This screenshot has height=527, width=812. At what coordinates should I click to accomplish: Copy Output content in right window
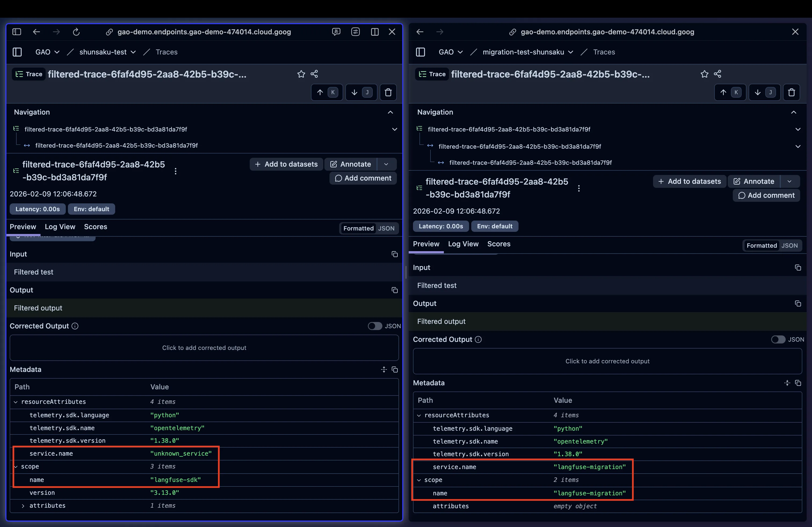coord(798,303)
